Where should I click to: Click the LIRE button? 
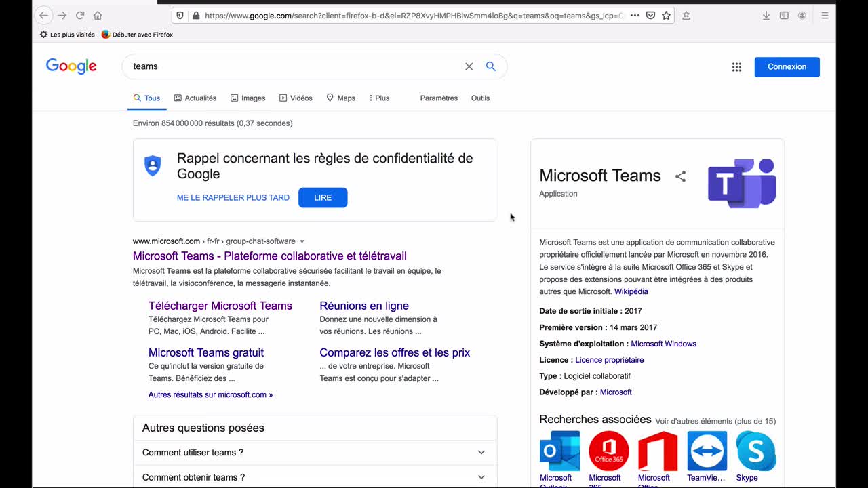(323, 198)
